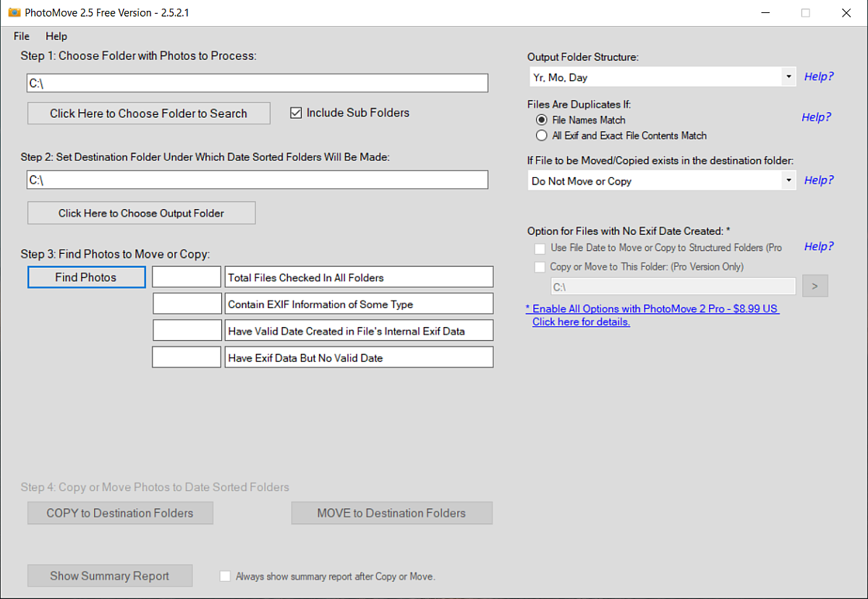The width and height of the screenshot is (868, 599).
Task: Open Help link for Output Folder Structure
Action: pyautogui.click(x=819, y=76)
